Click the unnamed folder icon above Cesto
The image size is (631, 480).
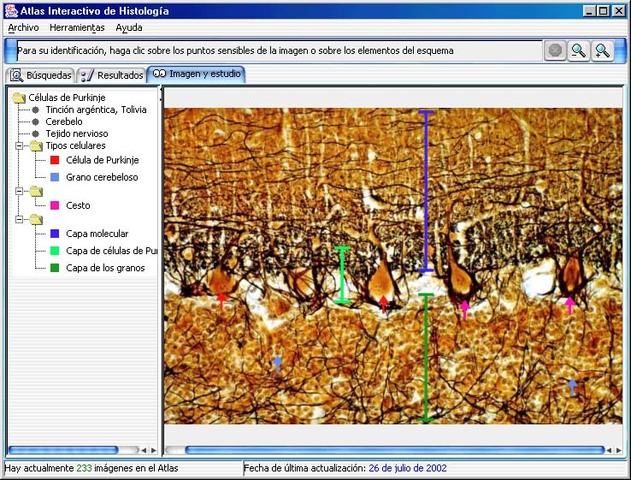click(x=36, y=192)
